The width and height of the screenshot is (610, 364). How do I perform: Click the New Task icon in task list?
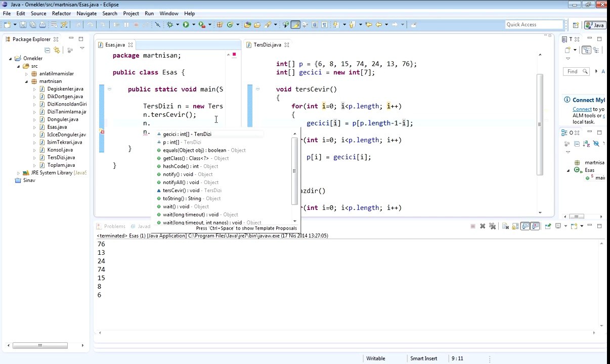pyautogui.click(x=568, y=50)
